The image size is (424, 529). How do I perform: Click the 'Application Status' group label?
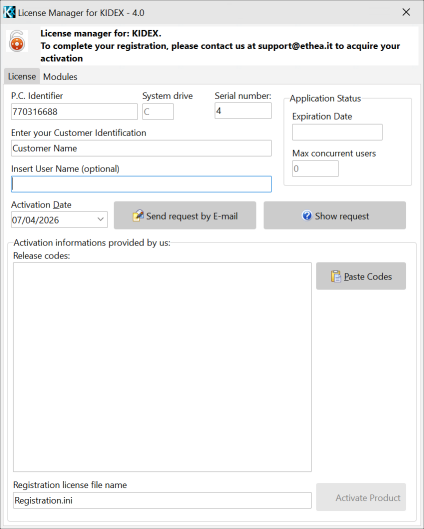(x=325, y=99)
